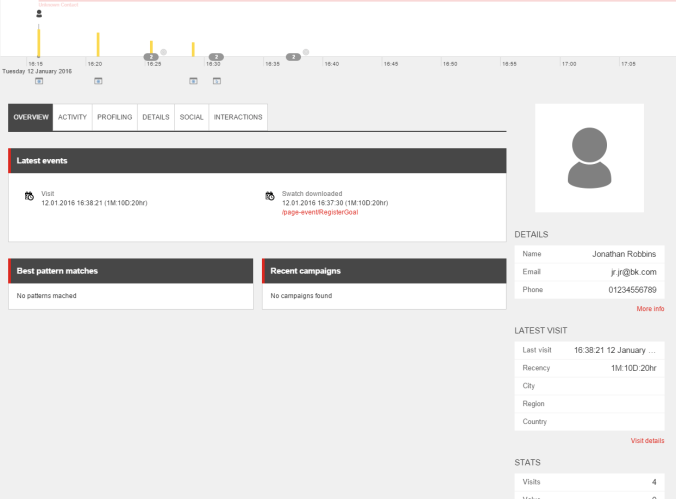676x499 pixels.
Task: Open the Social tab
Action: point(191,117)
